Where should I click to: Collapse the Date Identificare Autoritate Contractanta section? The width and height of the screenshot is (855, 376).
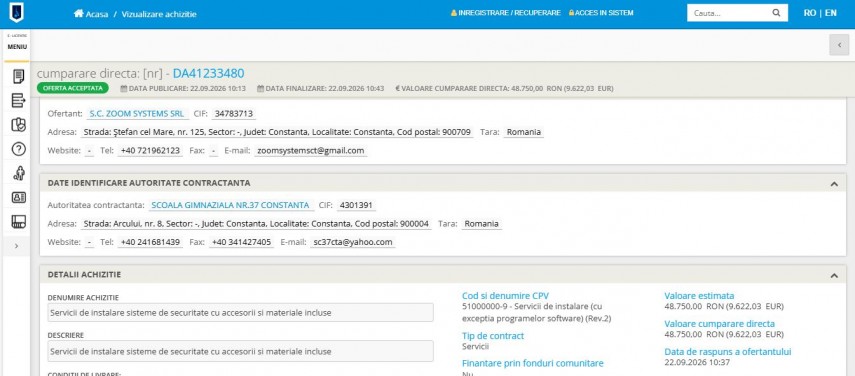tap(834, 184)
